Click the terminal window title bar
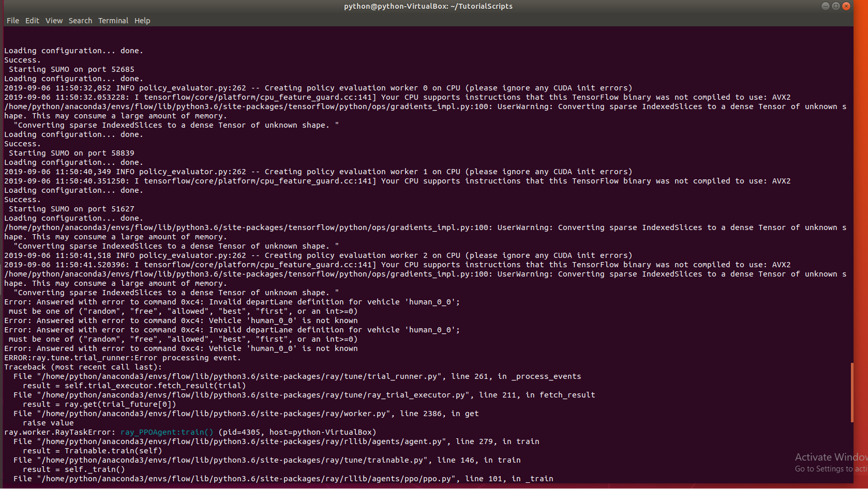 pos(428,6)
